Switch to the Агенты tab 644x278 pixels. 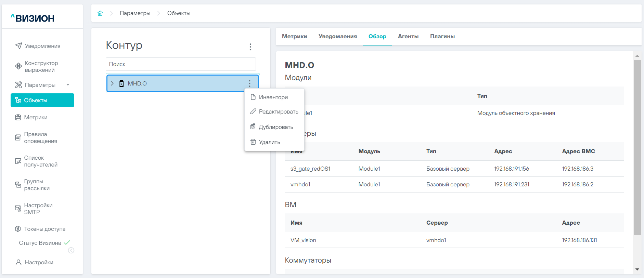(408, 36)
